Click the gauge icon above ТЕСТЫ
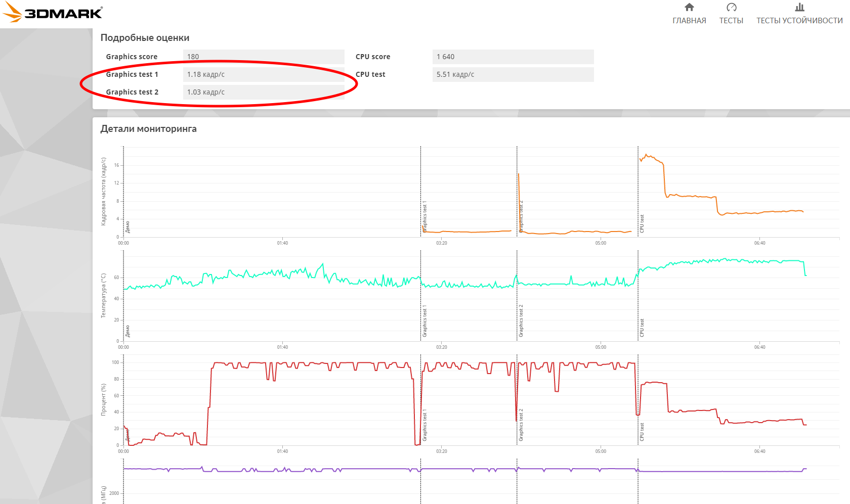 tap(732, 7)
